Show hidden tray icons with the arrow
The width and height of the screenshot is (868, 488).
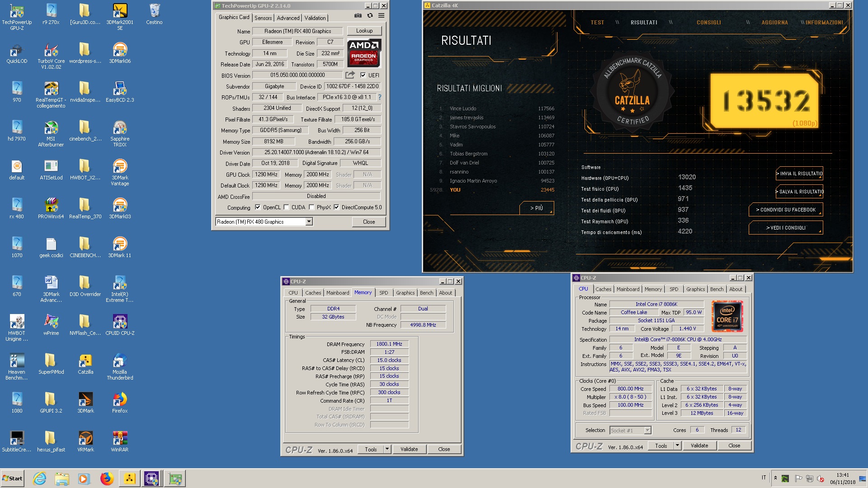coord(775,478)
